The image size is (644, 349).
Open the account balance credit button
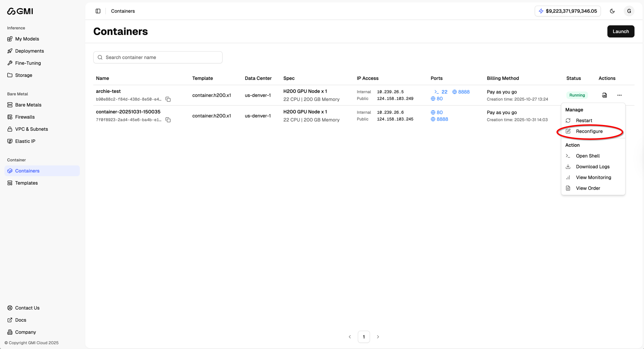568,11
